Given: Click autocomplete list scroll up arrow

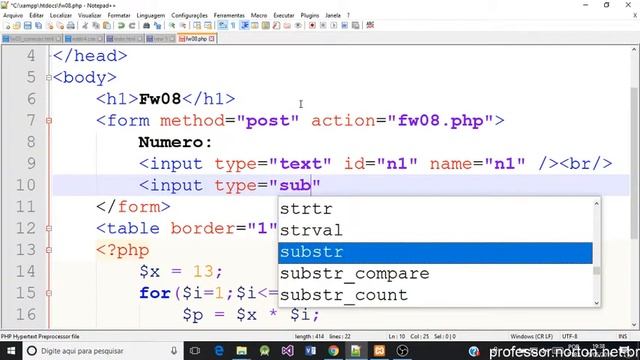Looking at the screenshot, I should click(x=596, y=203).
